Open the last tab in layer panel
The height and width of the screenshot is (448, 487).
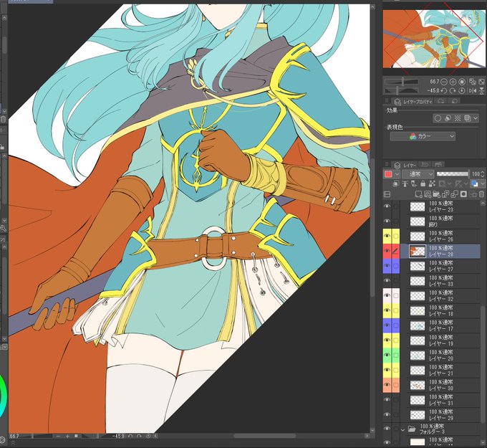(x=438, y=164)
